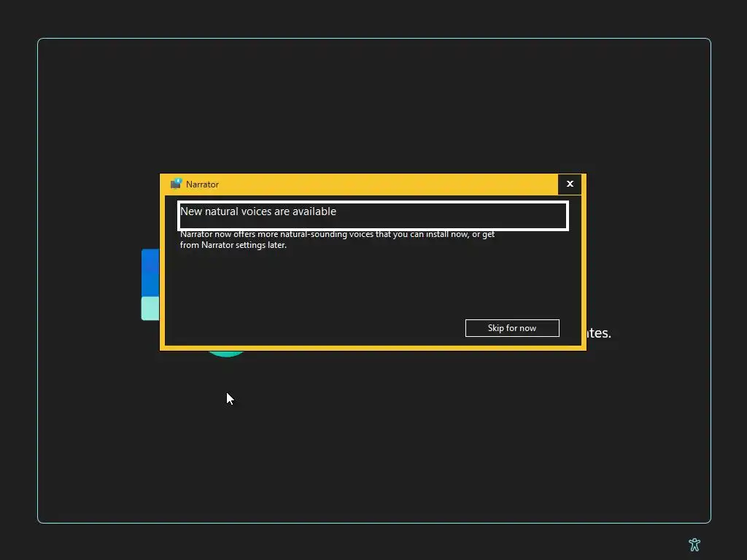Close the Narrator dialog
Image resolution: width=747 pixels, height=560 pixels.
(x=570, y=184)
